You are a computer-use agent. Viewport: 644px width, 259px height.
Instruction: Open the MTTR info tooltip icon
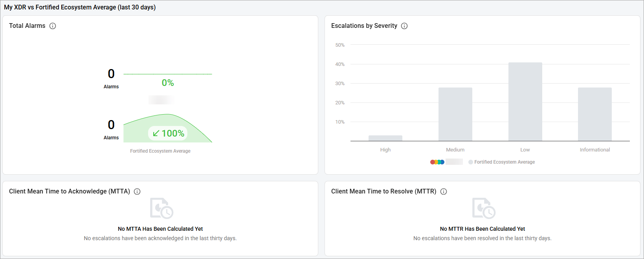click(444, 192)
